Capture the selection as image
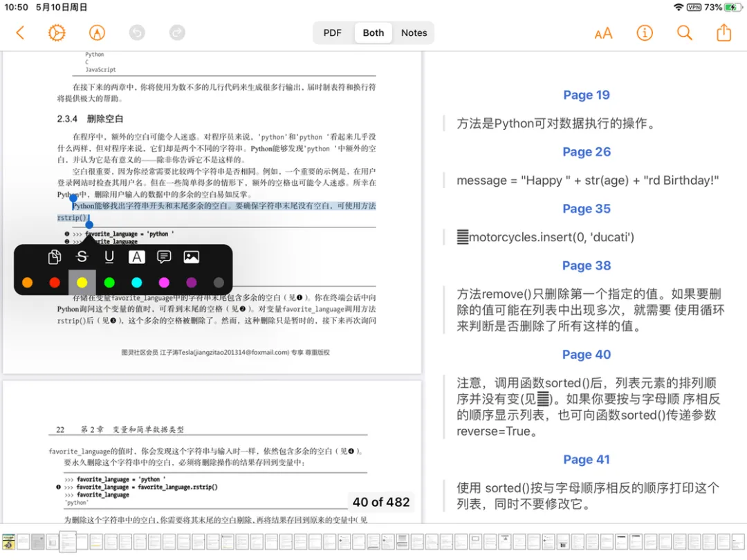 (x=191, y=257)
